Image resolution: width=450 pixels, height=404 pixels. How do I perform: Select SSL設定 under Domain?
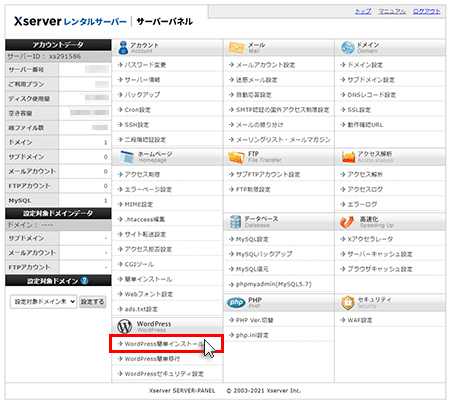point(359,110)
